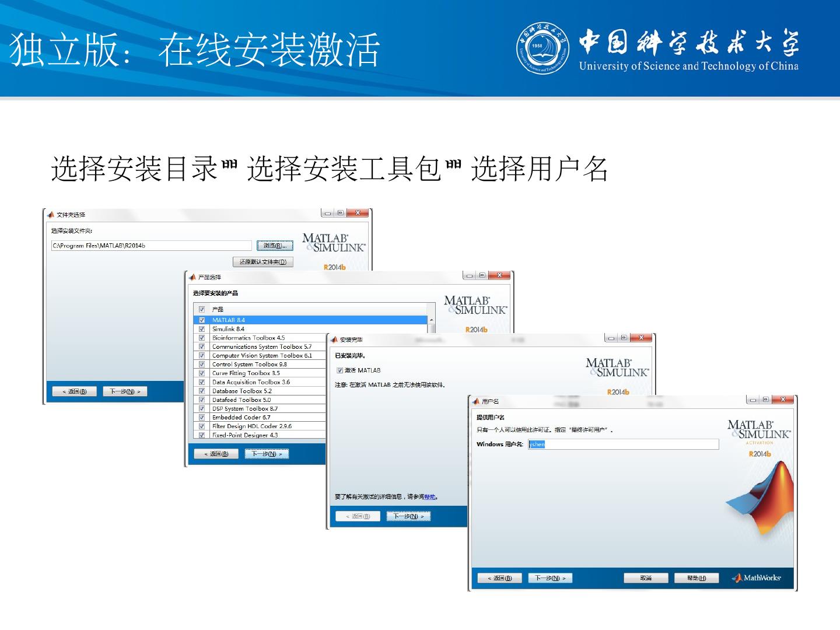Minimize the 文件夹选择 window

[x=328, y=213]
